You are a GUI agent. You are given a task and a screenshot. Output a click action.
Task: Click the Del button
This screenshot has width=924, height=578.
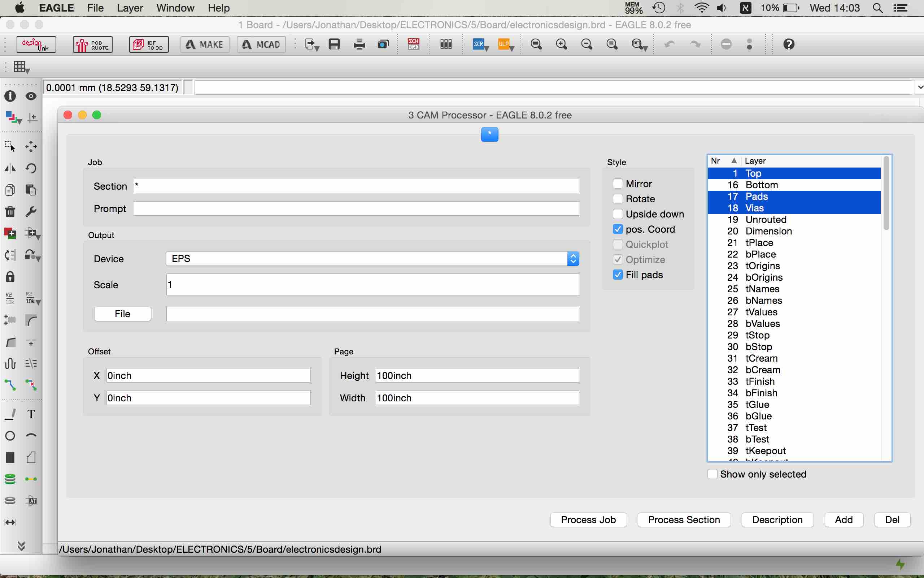coord(892,520)
